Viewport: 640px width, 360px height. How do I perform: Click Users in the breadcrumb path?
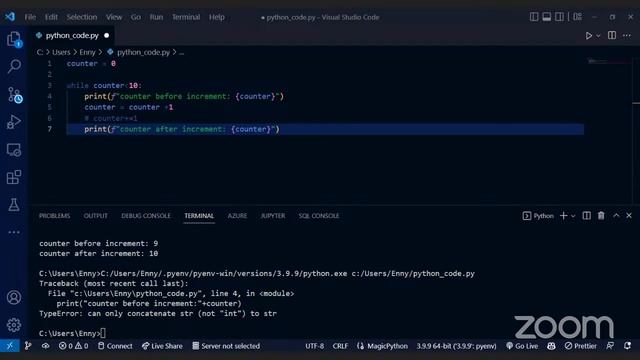[x=61, y=52]
